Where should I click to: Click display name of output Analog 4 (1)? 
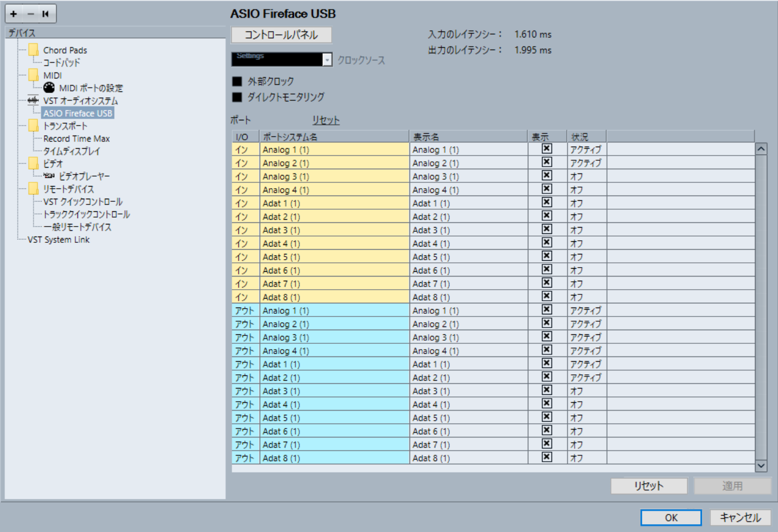468,351
